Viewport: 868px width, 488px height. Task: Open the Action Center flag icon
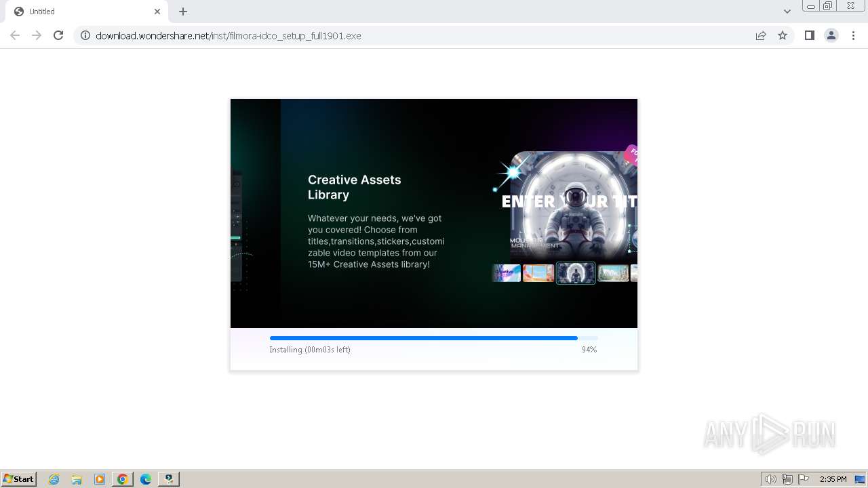click(804, 479)
